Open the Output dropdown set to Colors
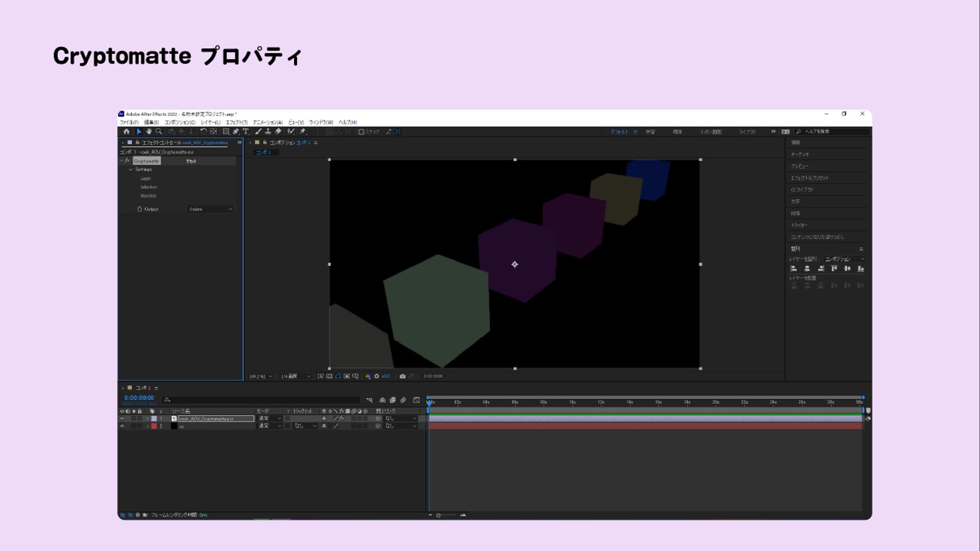This screenshot has width=980, height=551. coord(210,209)
